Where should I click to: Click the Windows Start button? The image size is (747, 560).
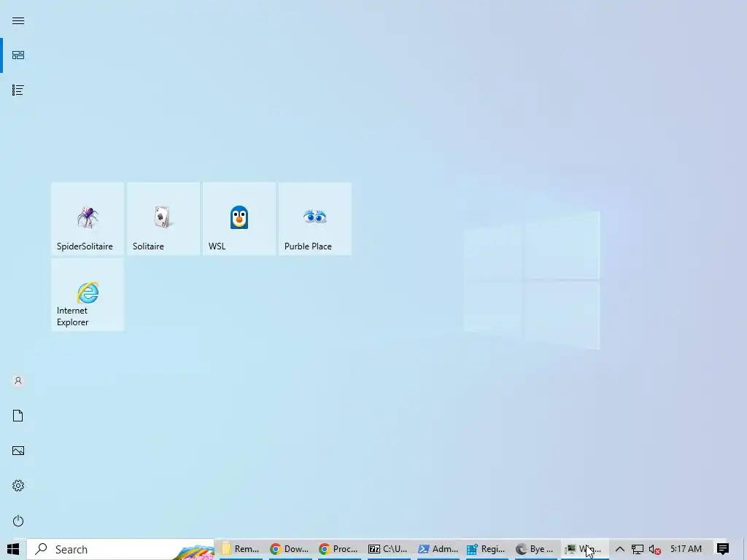coord(13,549)
